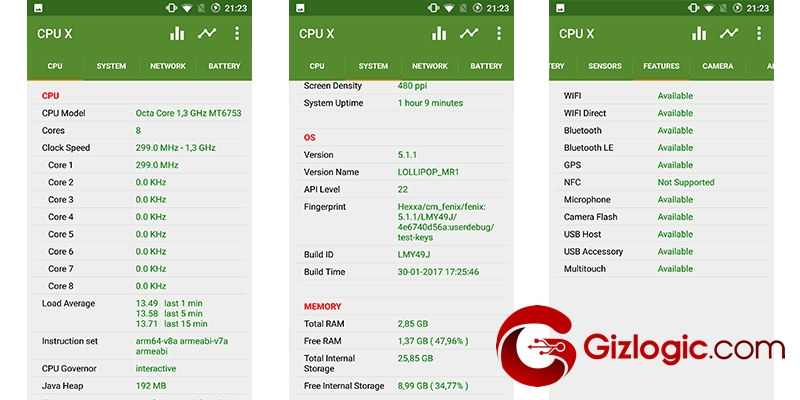Tap picture notification icon in middle status bar
800x400 pixels.
point(301,8)
